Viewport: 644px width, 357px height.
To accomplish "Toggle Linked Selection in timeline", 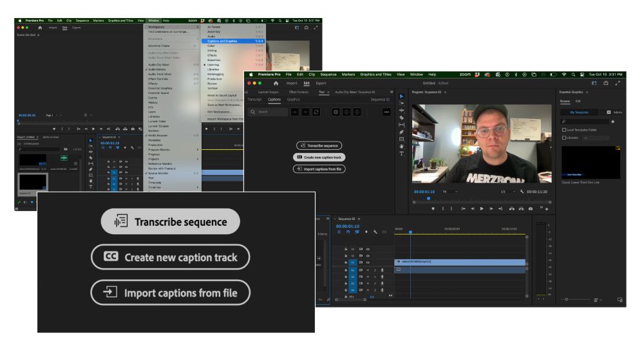I will click(x=357, y=232).
